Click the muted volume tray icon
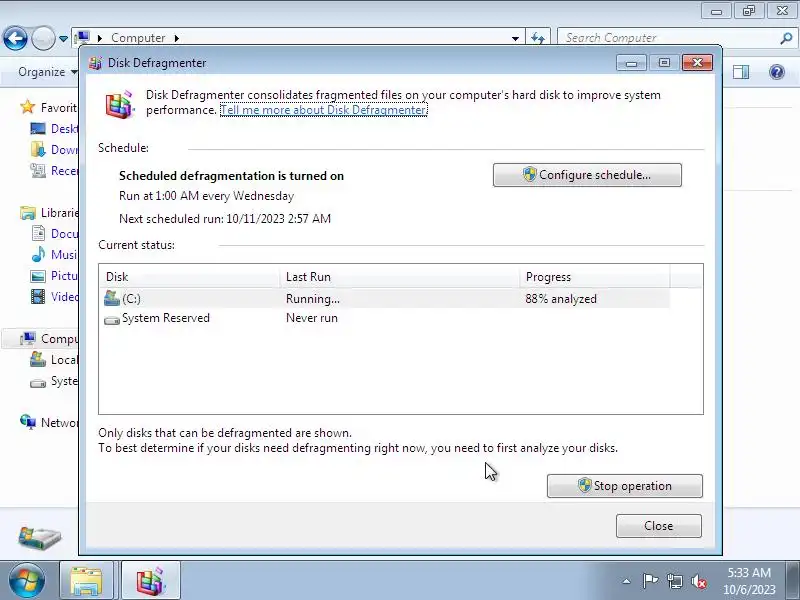The image size is (800, 600). click(699, 581)
